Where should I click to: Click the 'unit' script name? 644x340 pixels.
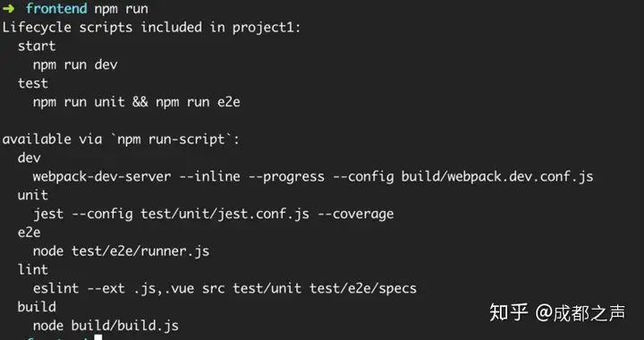(33, 195)
